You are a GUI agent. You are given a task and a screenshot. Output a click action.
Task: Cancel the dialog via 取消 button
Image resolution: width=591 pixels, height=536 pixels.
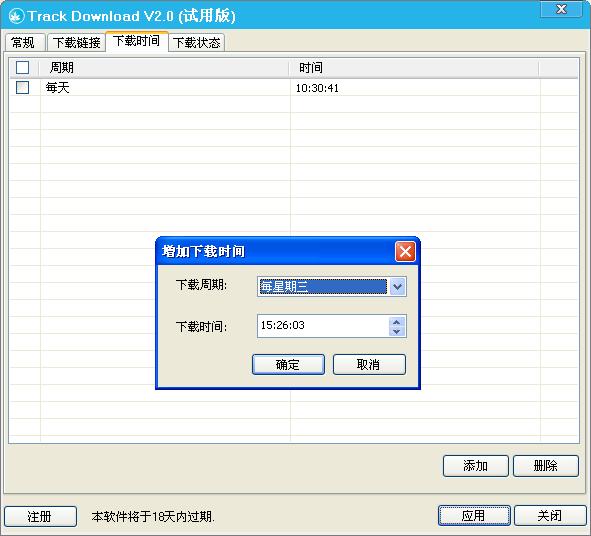click(369, 364)
